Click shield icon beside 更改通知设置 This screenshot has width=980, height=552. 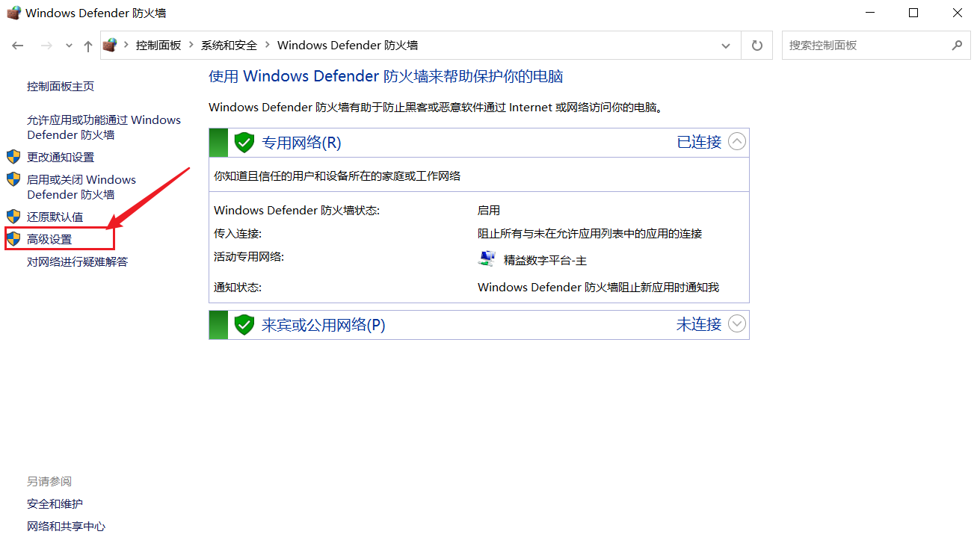13,157
